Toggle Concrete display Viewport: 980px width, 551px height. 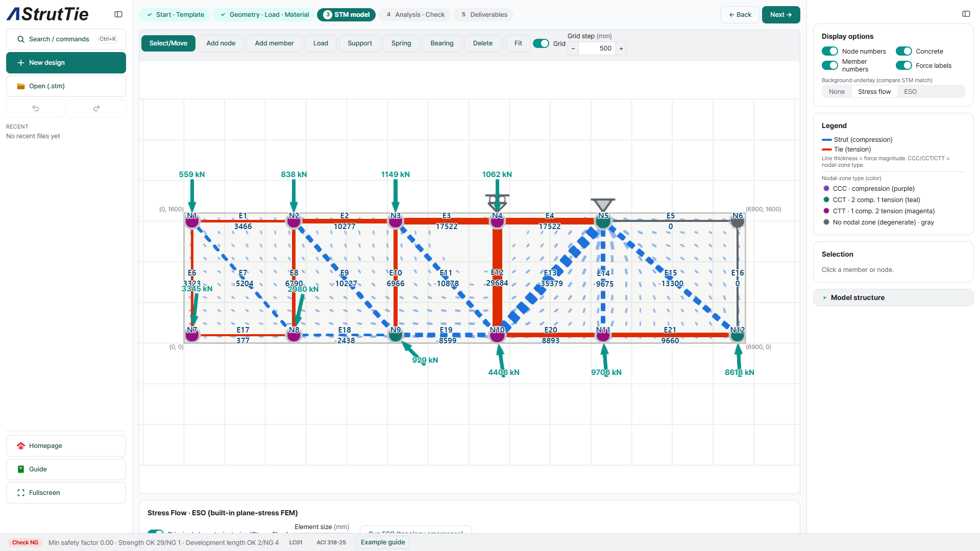tap(904, 51)
